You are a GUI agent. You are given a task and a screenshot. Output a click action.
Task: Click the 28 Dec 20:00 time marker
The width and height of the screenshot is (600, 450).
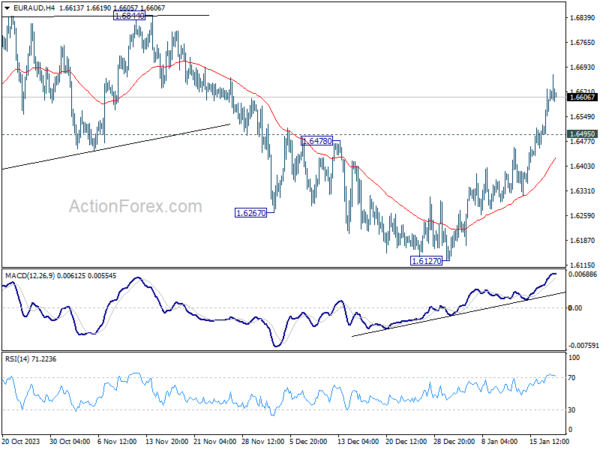coord(454,441)
